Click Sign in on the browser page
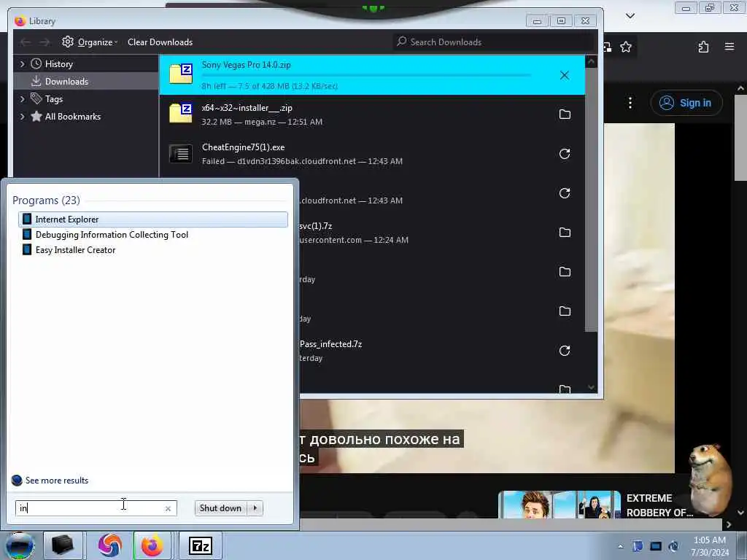 click(x=686, y=103)
